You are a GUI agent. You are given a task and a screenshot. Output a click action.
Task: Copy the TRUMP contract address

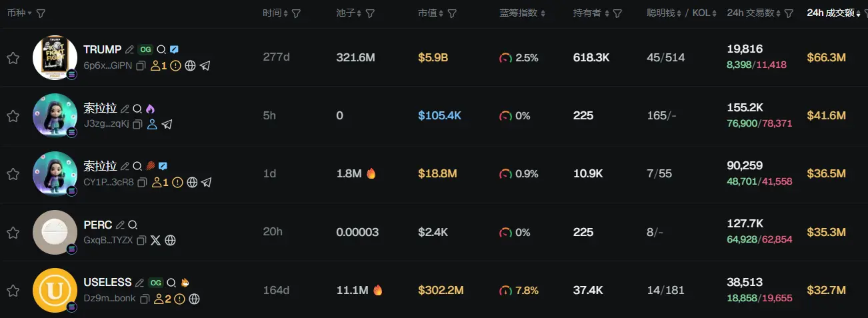click(141, 66)
